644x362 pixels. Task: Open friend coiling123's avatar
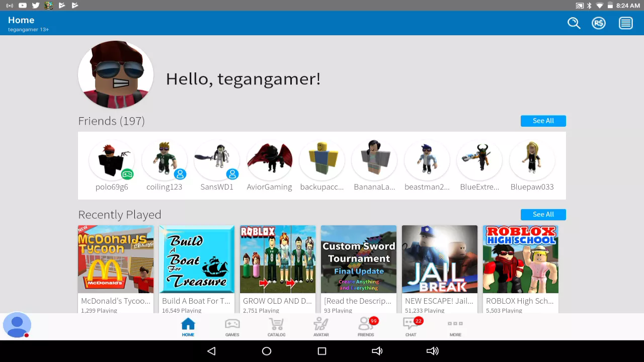coord(165,160)
